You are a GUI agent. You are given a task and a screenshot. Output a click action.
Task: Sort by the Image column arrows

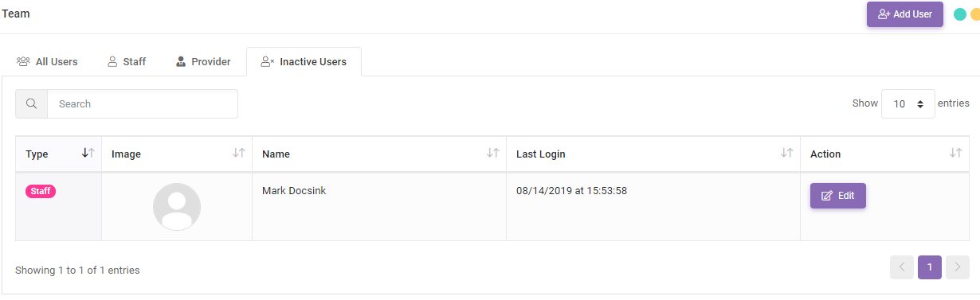pyautogui.click(x=239, y=154)
